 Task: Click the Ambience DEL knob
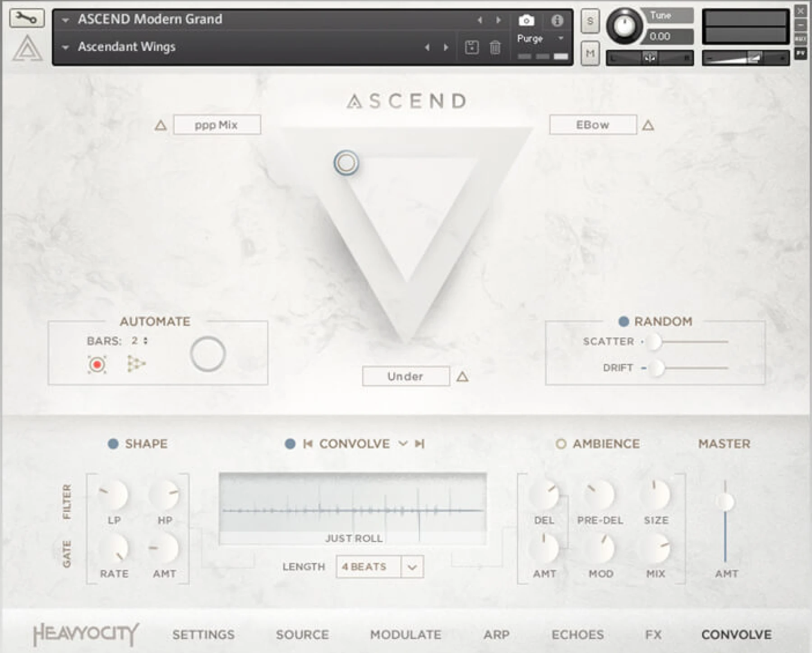point(544,495)
